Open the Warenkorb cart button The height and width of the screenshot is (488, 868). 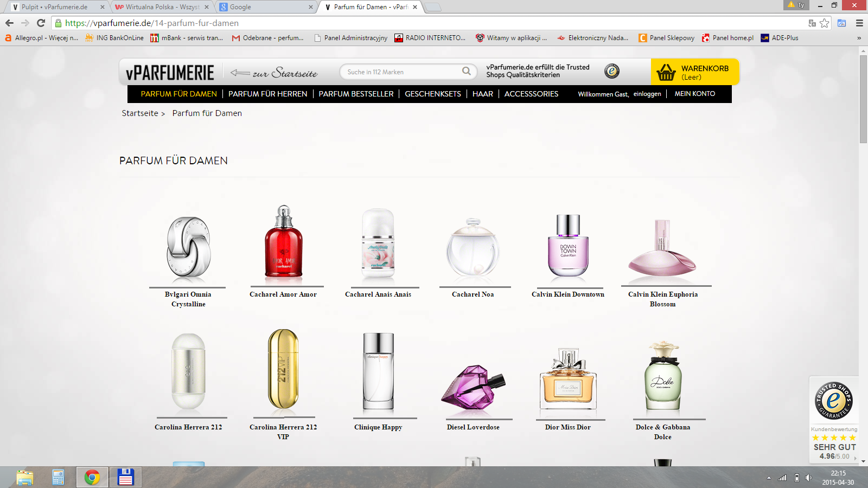pos(695,72)
